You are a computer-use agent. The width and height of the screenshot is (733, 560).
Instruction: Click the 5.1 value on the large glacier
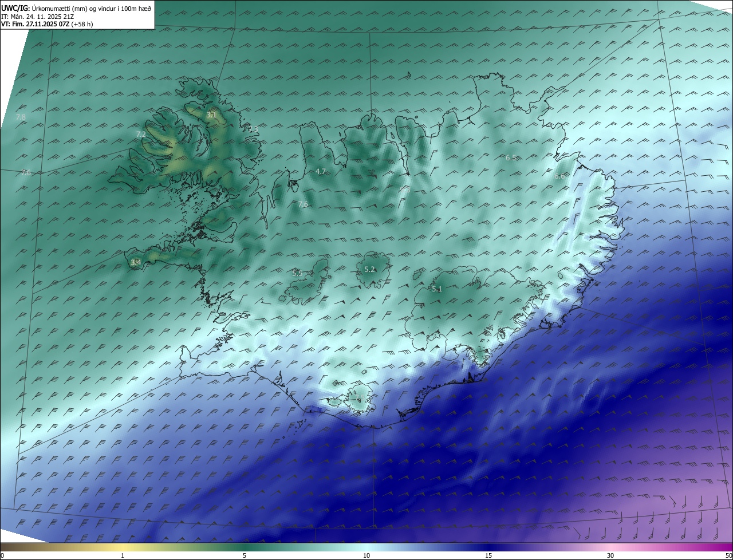pos(437,289)
